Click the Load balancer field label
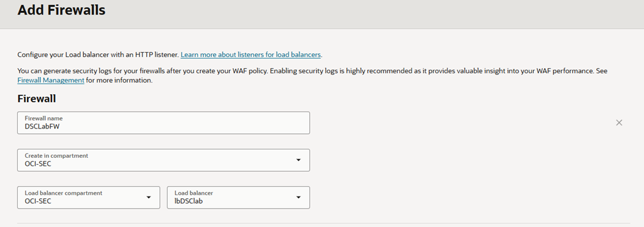Viewport: 644px width, 227px height. [194, 193]
